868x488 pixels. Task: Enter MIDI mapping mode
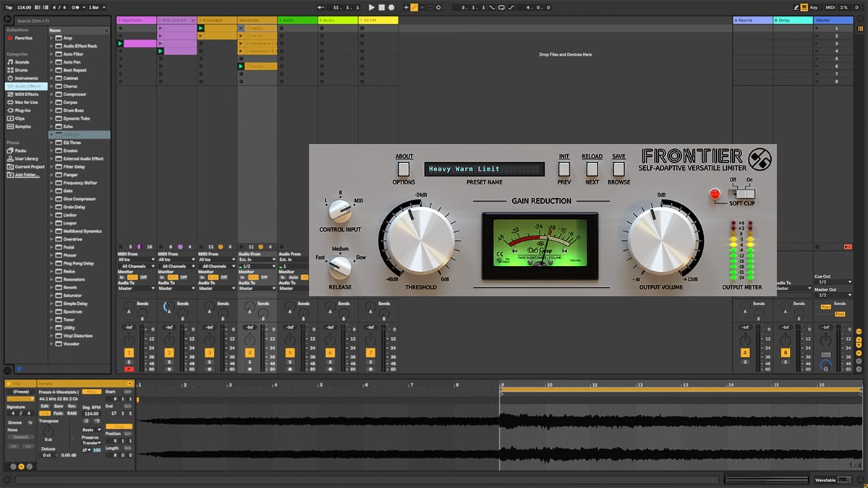[x=831, y=7]
